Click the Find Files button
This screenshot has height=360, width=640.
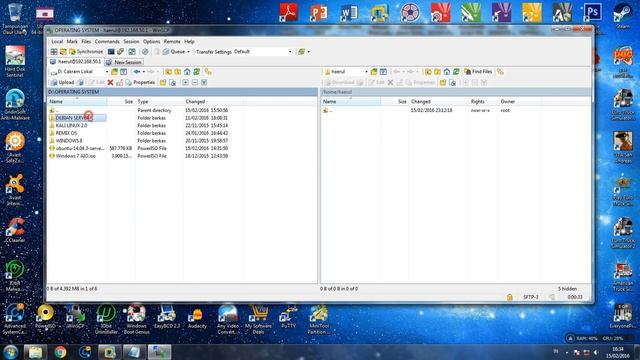[478, 72]
